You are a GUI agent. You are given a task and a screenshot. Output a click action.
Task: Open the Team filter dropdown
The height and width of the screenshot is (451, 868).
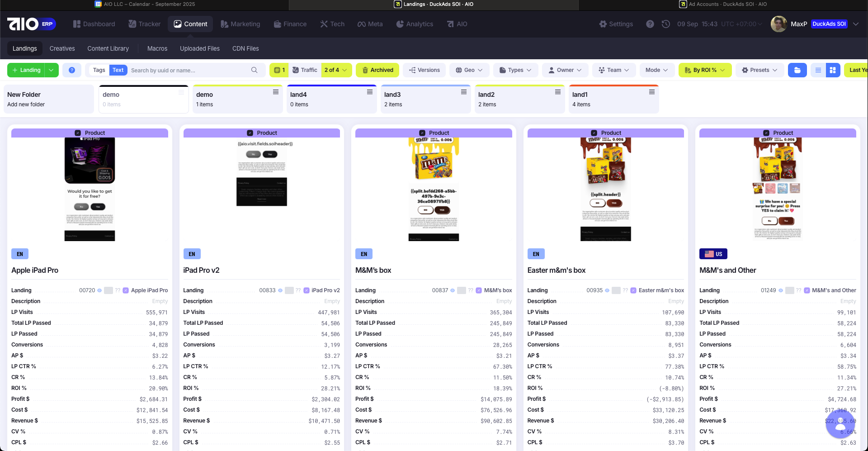614,70
